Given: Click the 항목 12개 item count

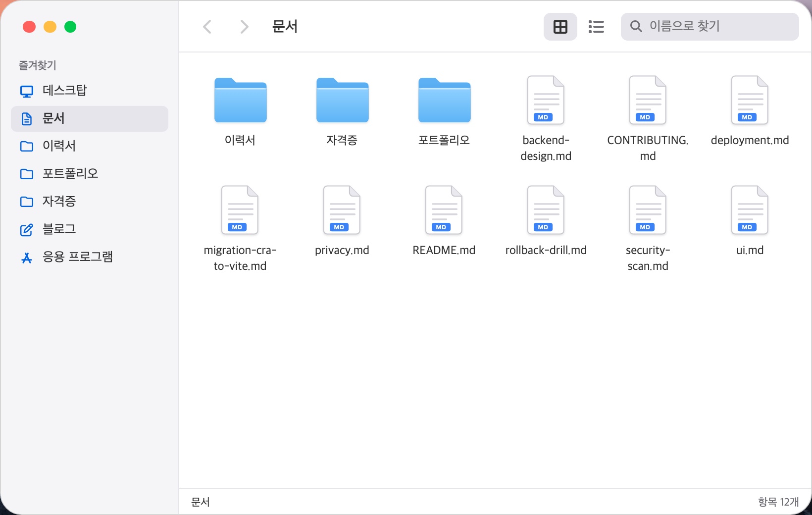Looking at the screenshot, I should click(778, 502).
